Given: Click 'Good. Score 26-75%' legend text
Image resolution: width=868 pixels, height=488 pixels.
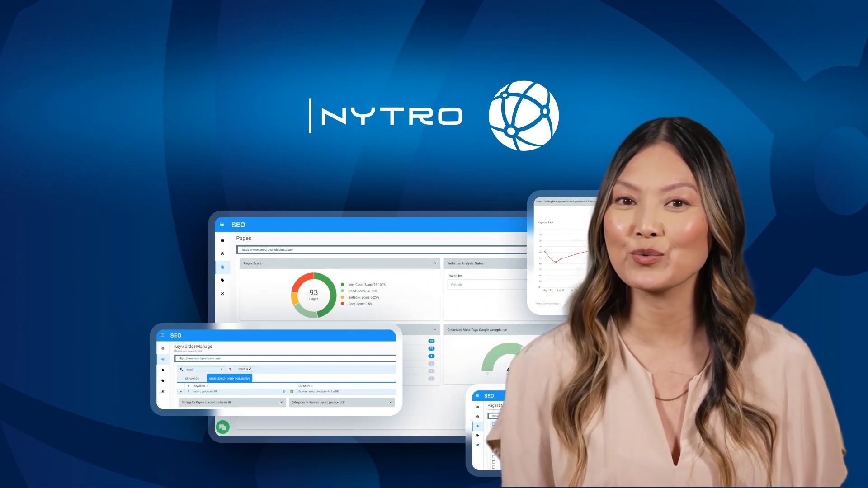Looking at the screenshot, I should point(362,291).
